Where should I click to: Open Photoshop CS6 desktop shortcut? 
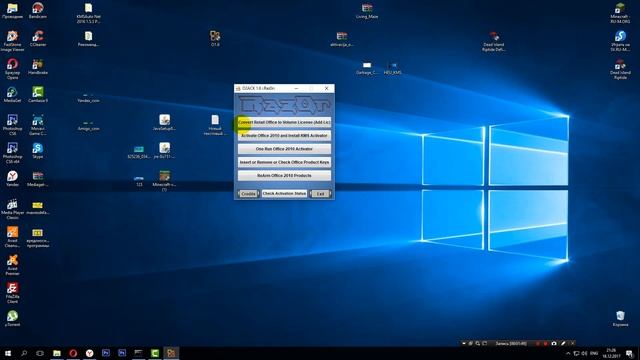tap(12, 124)
